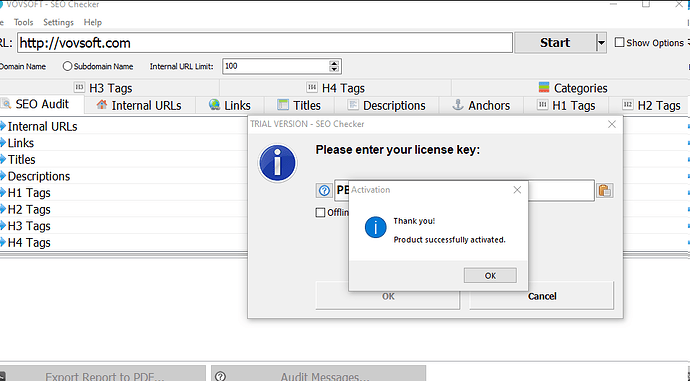Click the blue arrow beside Titles row

[x=3, y=159]
